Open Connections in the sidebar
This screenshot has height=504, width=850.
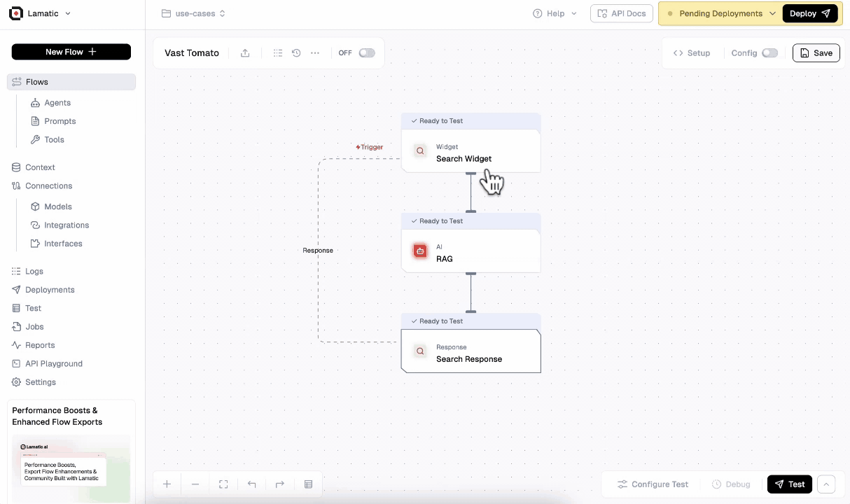tap(48, 186)
